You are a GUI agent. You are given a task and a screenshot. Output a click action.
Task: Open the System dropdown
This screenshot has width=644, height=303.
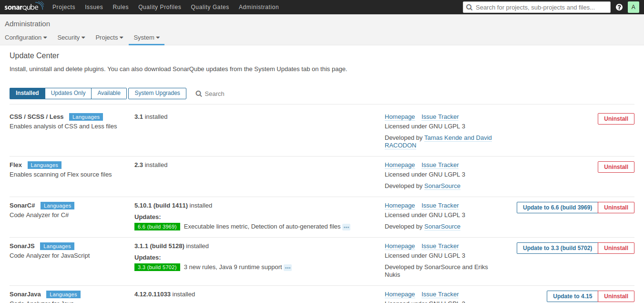(x=146, y=37)
